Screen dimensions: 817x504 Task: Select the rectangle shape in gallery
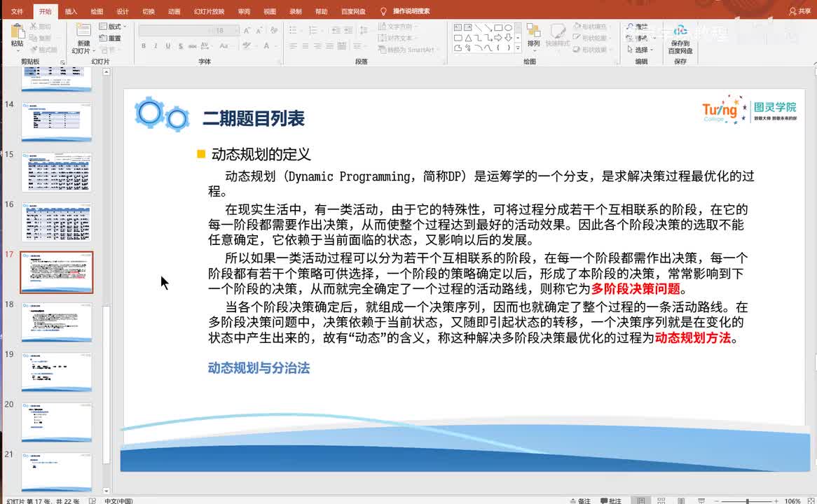[x=499, y=27]
